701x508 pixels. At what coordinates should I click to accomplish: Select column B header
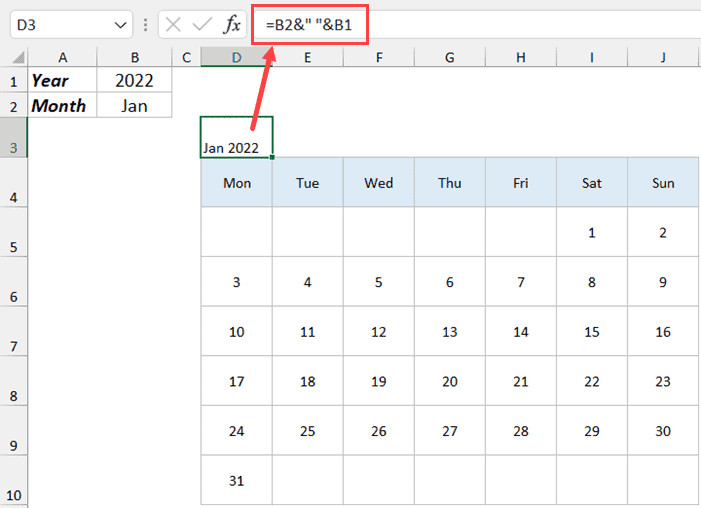(x=134, y=58)
